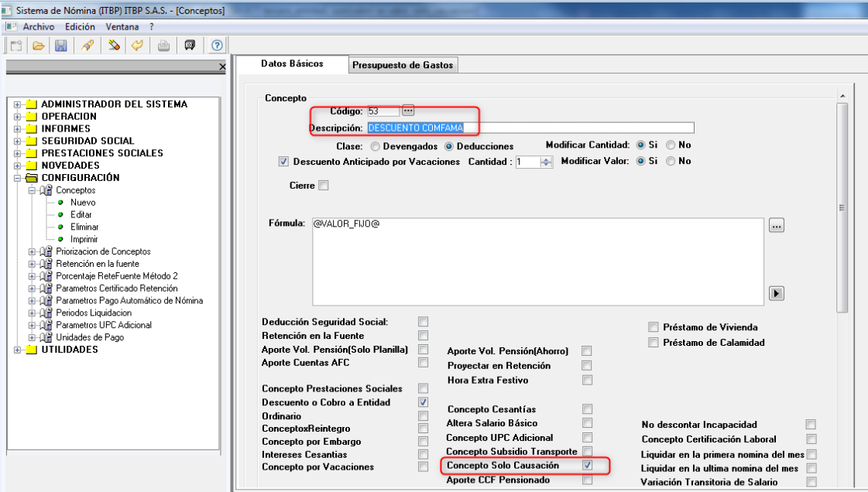Click the browse button next to Código
Viewport: 868px width, 492px height.
tap(408, 111)
